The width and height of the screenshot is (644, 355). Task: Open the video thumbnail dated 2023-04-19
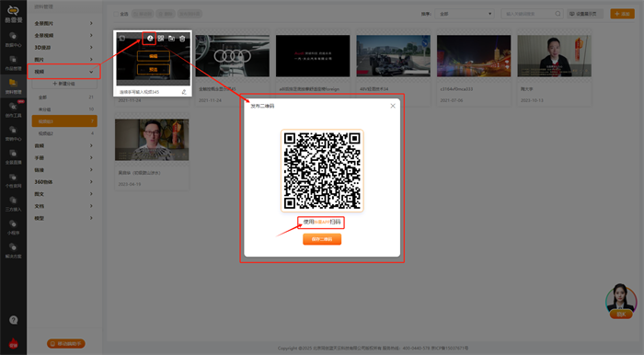coord(152,140)
